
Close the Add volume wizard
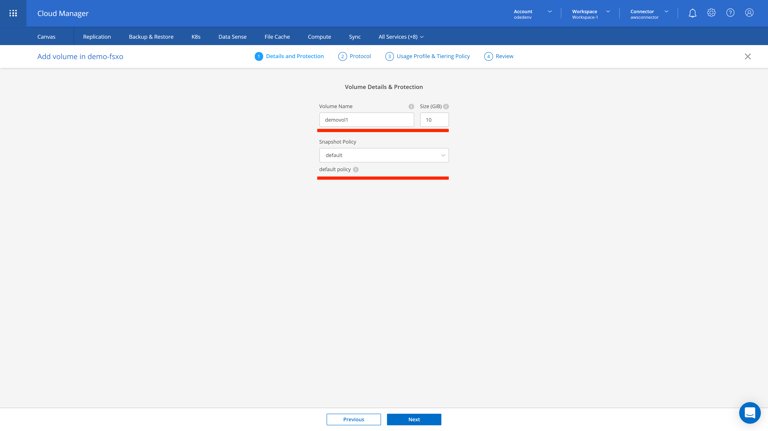747,56
